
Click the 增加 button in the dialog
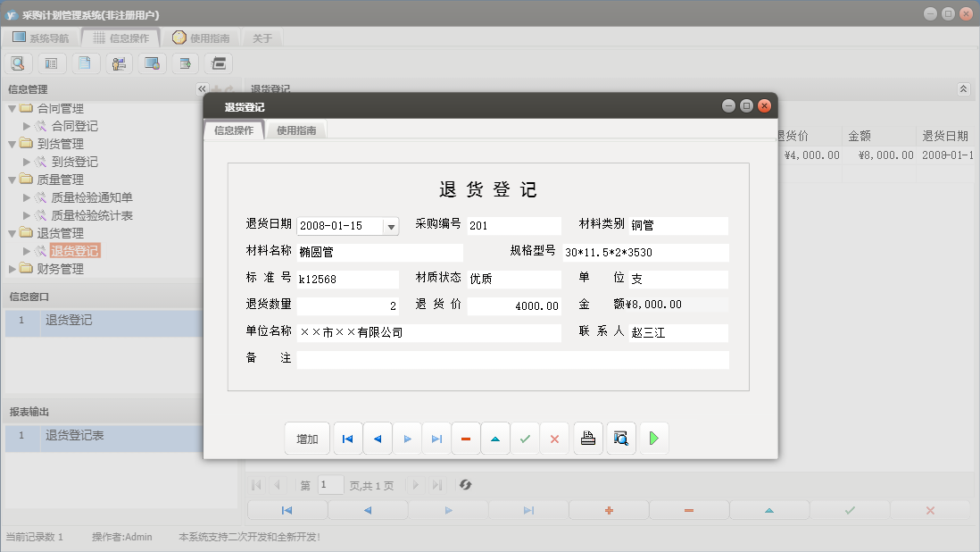[307, 438]
